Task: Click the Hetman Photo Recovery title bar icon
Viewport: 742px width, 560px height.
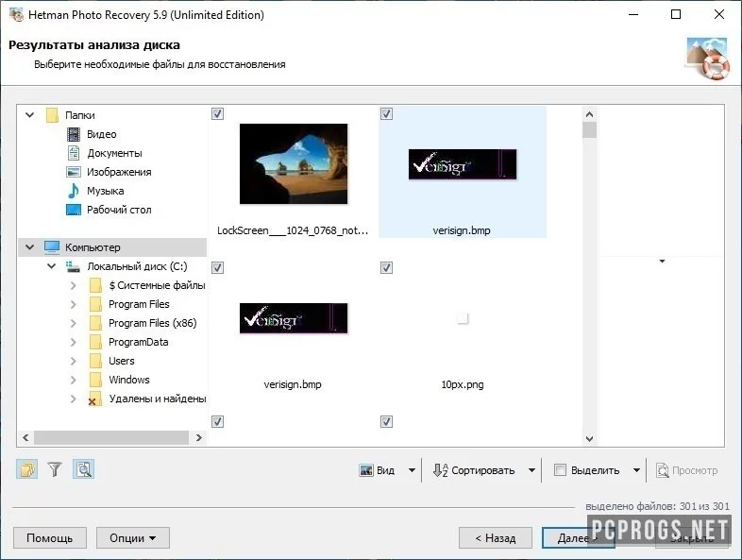Action: pos(17,15)
